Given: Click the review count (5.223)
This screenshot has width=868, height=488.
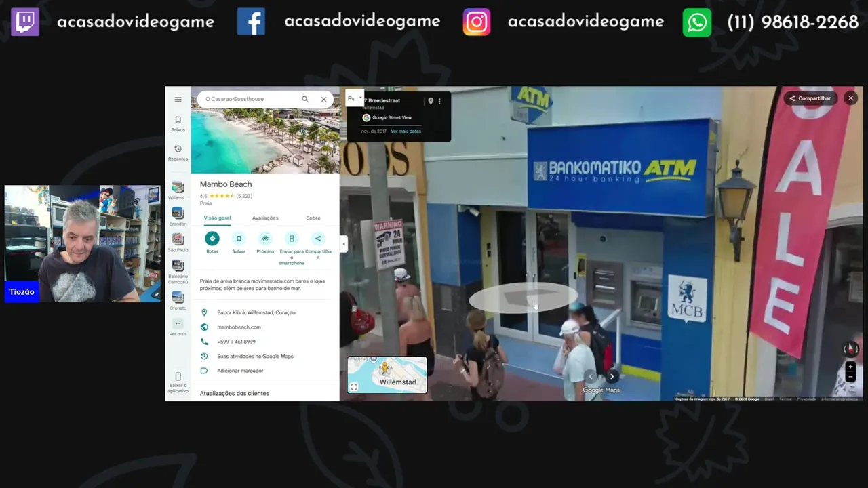Looking at the screenshot, I should click(244, 196).
